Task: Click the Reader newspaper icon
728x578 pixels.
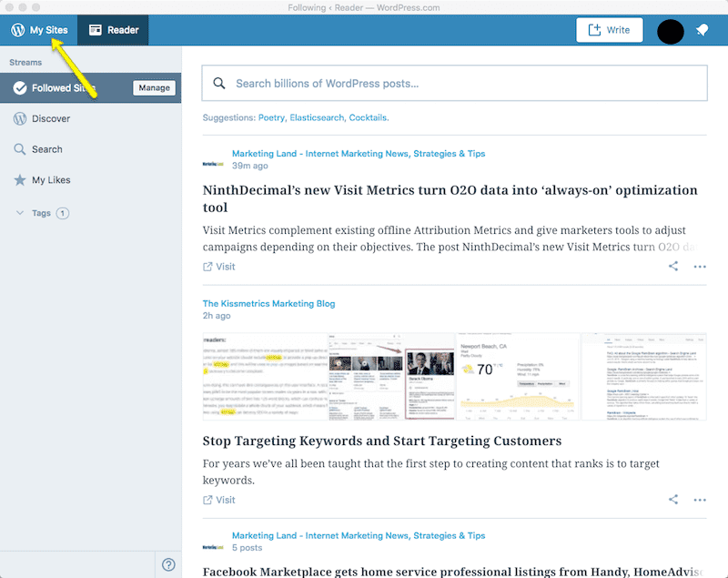Action: pyautogui.click(x=96, y=30)
